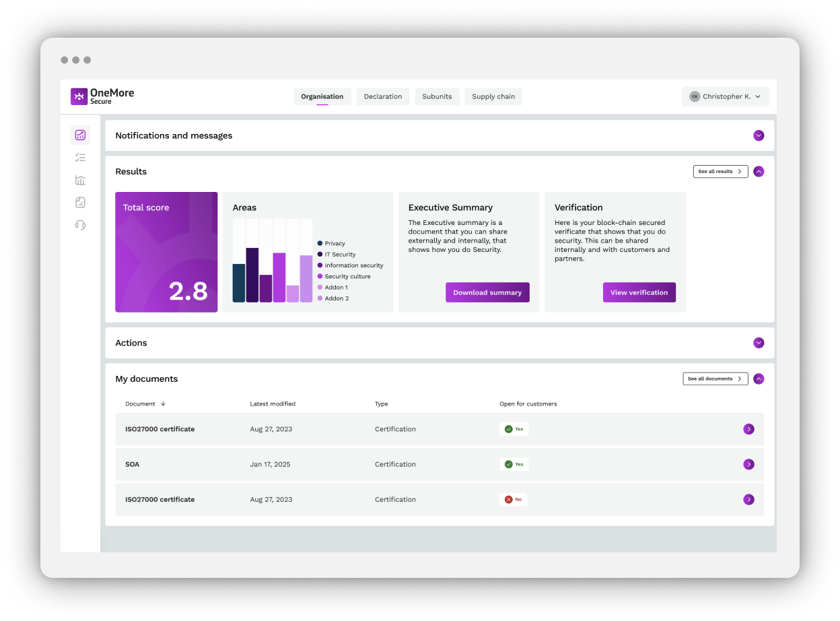840x621 pixels.
Task: Open the checklist icon in the sidebar
Action: pos(80,157)
